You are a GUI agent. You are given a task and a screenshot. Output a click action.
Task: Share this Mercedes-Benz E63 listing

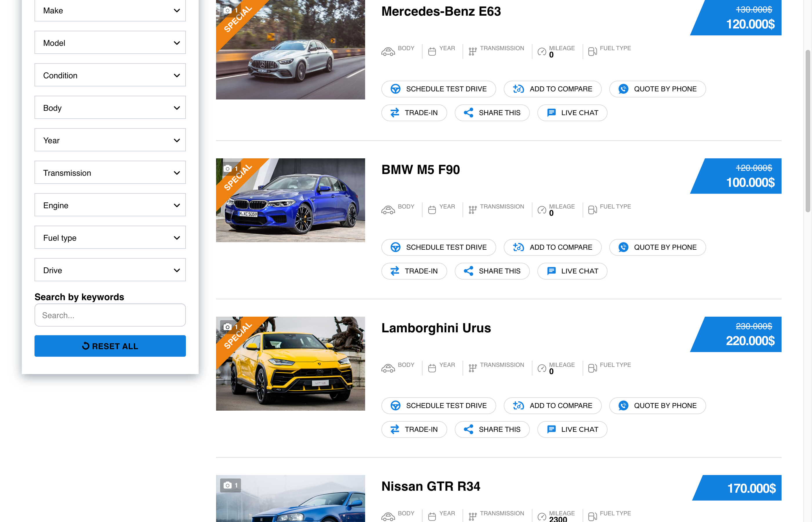[x=492, y=113]
